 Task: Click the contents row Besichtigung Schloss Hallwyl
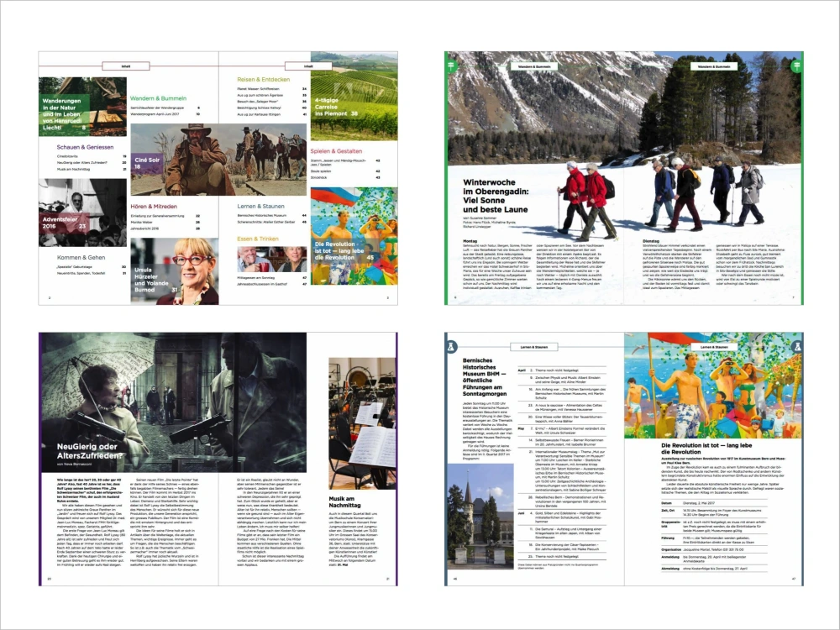(272, 108)
